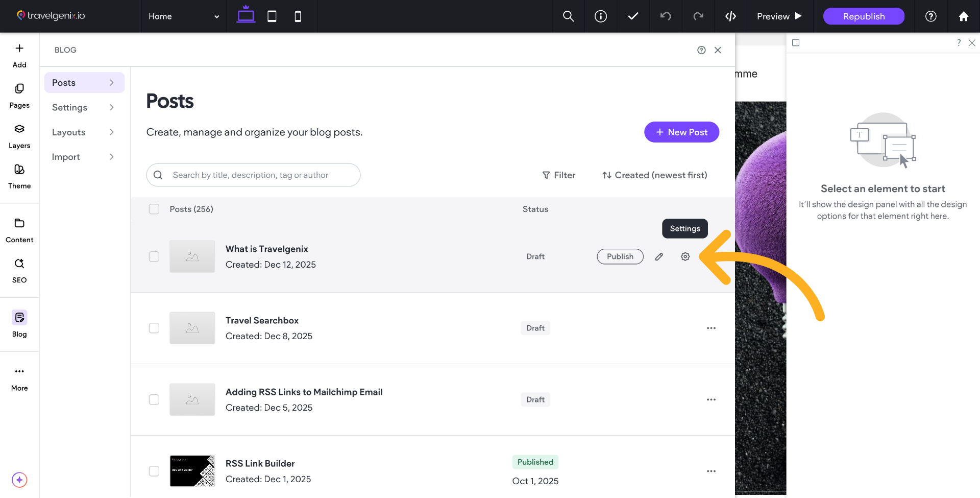
Task: Click the New Post button
Action: (681, 132)
